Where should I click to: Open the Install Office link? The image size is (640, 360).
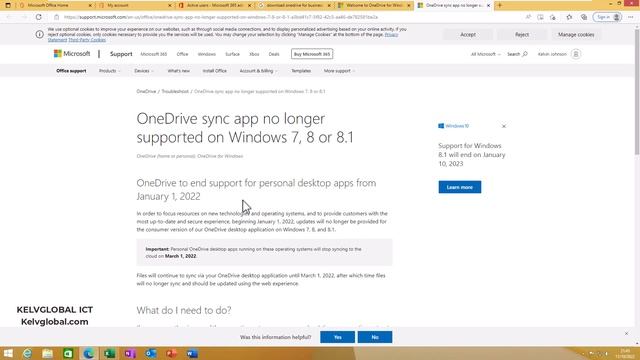click(x=215, y=71)
